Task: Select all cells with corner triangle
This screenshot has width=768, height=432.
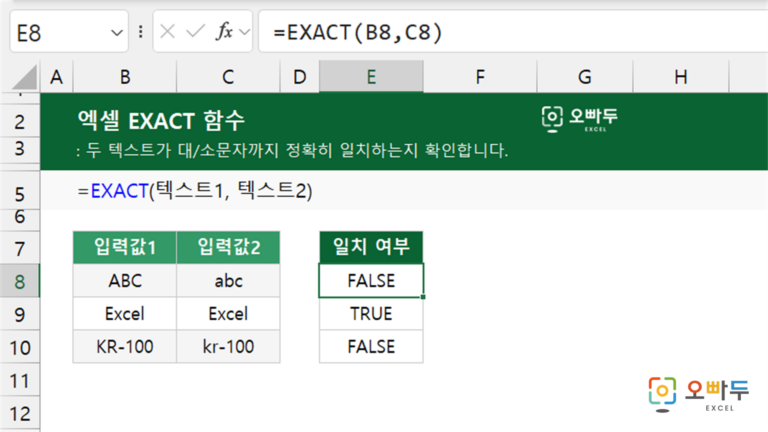Action: pyautogui.click(x=24, y=77)
